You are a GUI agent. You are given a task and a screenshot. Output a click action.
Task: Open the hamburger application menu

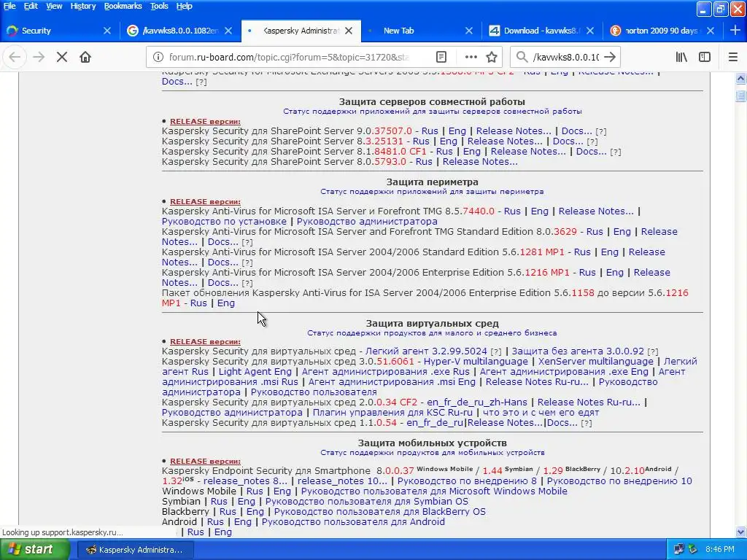coord(732,57)
